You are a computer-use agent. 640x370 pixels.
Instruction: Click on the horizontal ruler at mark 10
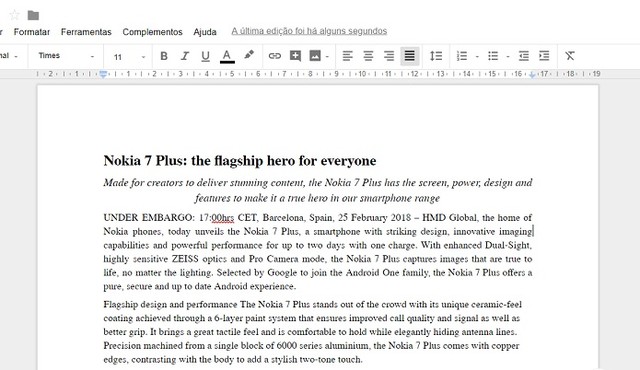coord(362,74)
